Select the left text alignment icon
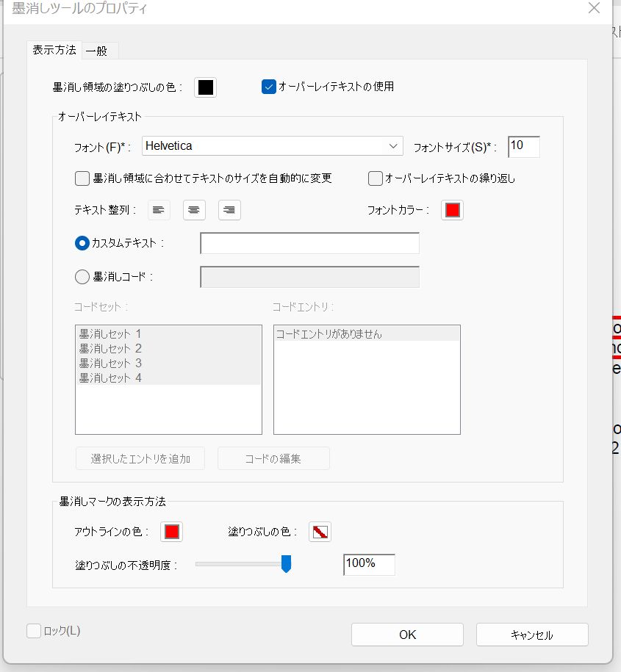Image resolution: width=621 pixels, height=672 pixels. tap(159, 210)
